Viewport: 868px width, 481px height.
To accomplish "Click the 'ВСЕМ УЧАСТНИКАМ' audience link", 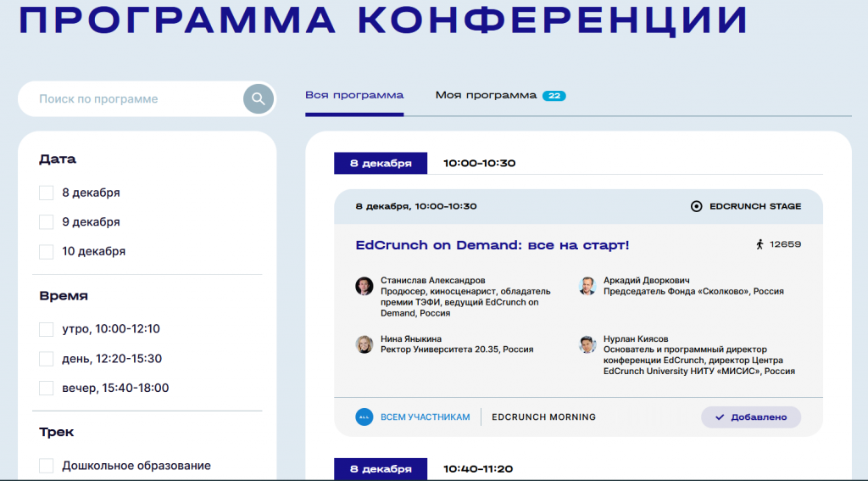I will (x=426, y=417).
